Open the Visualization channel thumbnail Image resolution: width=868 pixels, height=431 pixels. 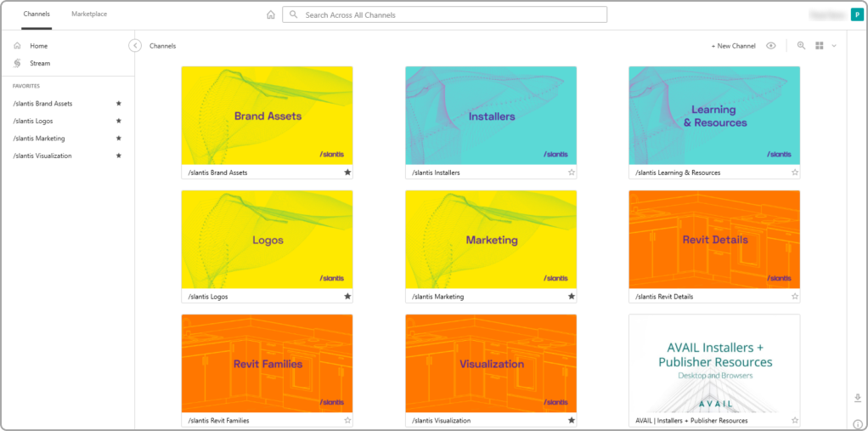pos(491,364)
